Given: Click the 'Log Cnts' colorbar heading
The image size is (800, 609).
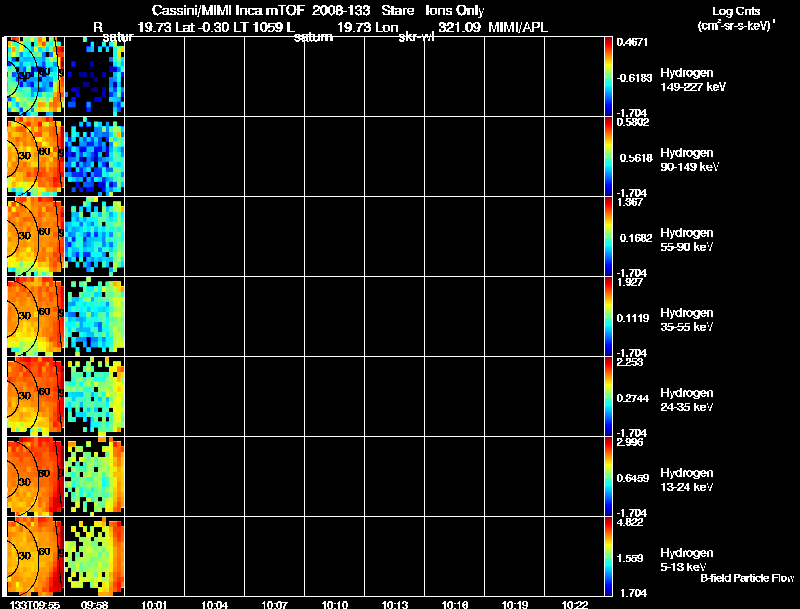Looking at the screenshot, I should pyautogui.click(x=736, y=11).
